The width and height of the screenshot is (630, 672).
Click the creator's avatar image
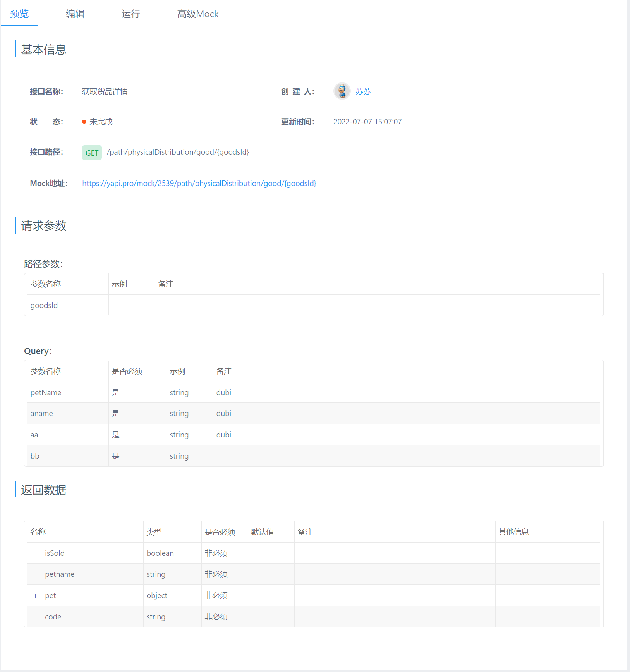click(x=341, y=91)
